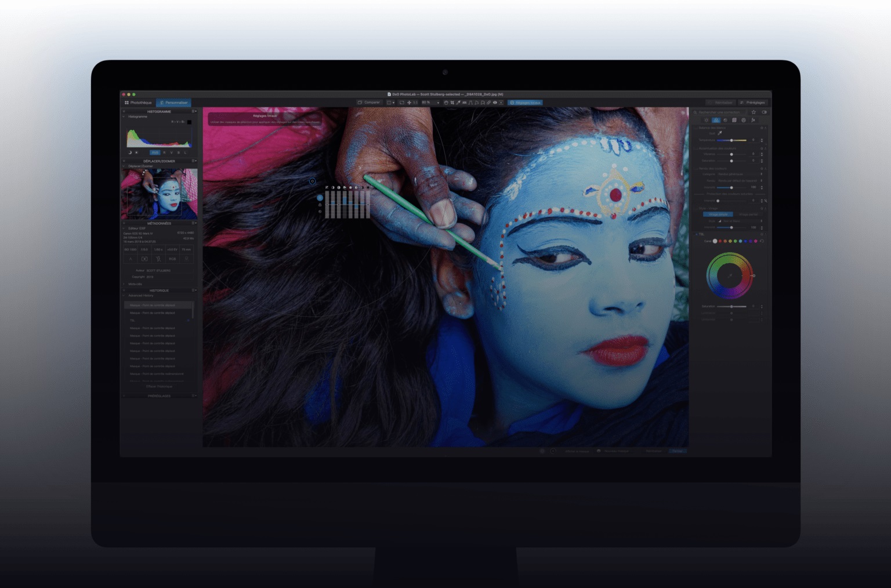This screenshot has height=588, width=891.
Task: Click the Réglages locaux button
Action: pos(525,103)
